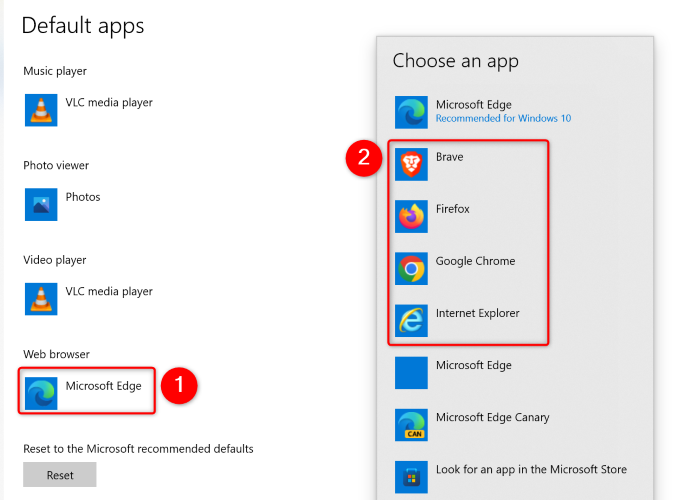This screenshot has width=676, height=500.
Task: Choose the Microsoft Edge entry with blank icon
Action: pos(473,366)
